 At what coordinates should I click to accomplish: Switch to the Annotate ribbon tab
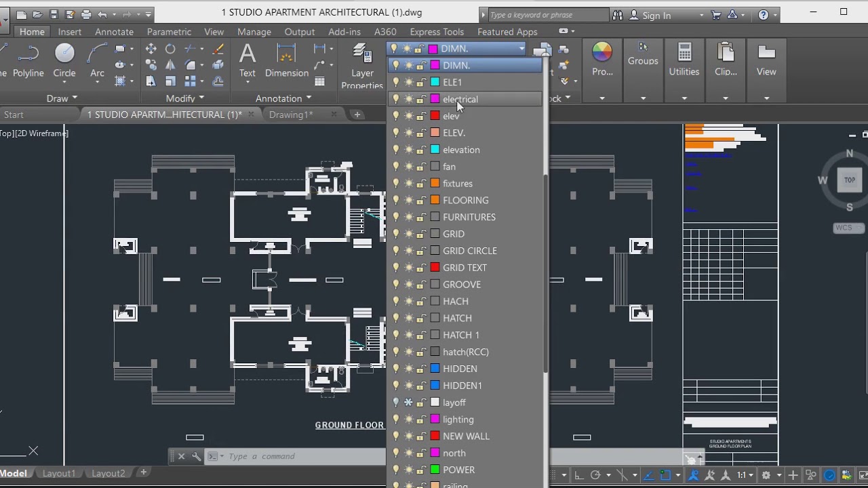point(114,32)
